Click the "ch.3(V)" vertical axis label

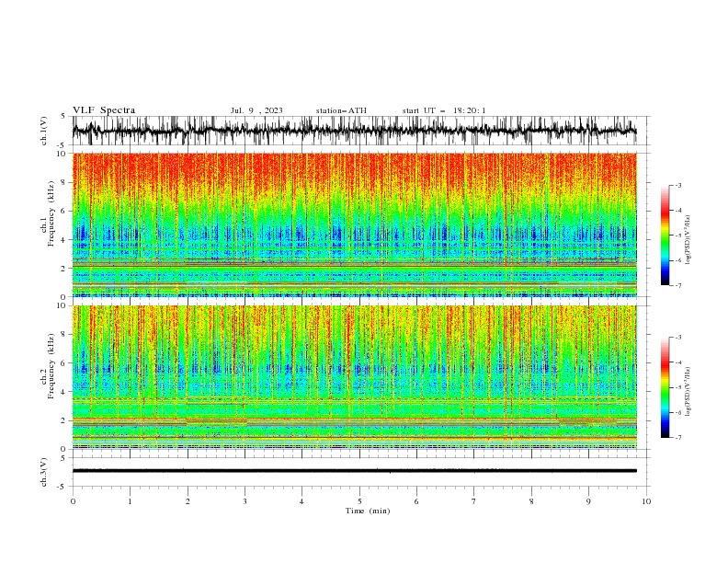pyautogui.click(x=44, y=472)
